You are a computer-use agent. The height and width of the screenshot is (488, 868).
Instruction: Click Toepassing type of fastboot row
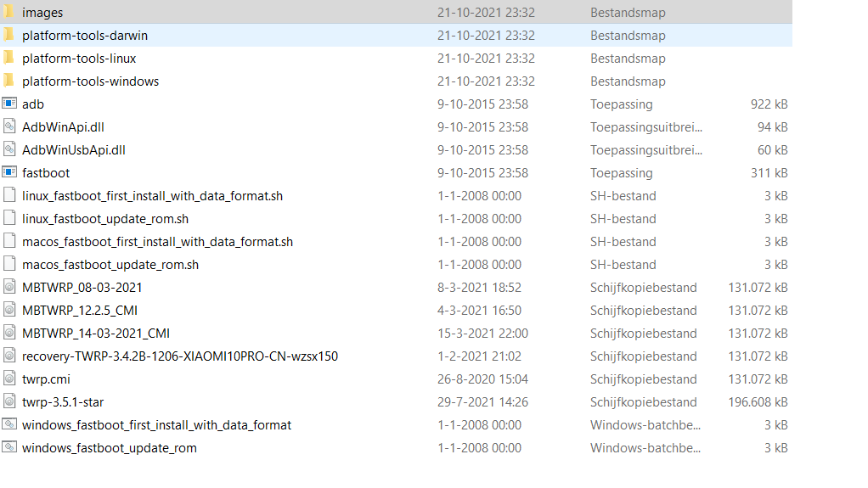(x=621, y=172)
